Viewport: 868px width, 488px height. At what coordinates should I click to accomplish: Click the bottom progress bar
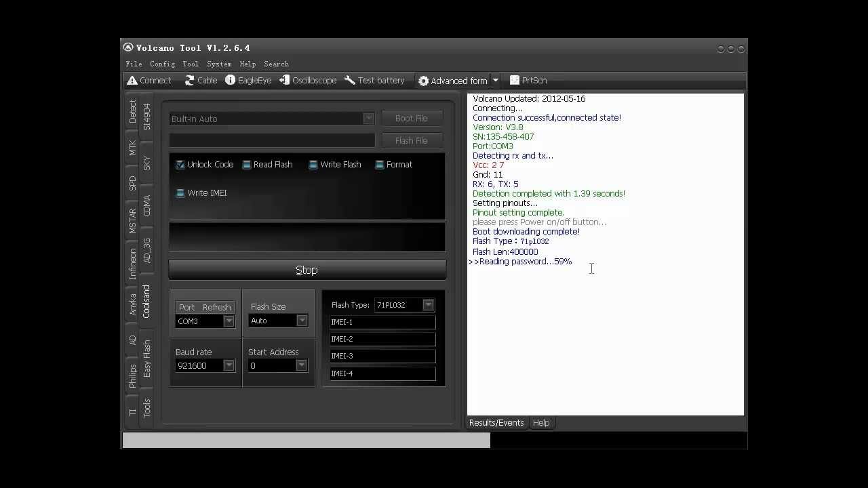(x=434, y=441)
